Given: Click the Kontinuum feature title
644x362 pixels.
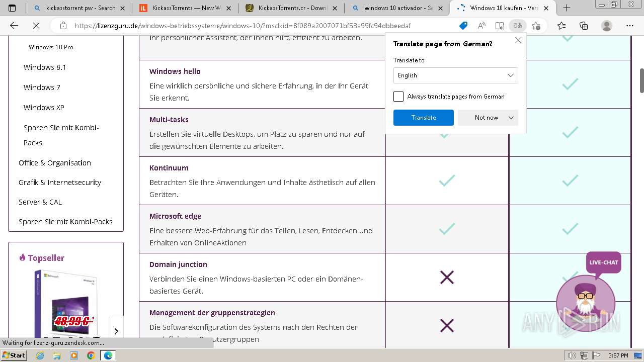Looking at the screenshot, I should point(169,168).
